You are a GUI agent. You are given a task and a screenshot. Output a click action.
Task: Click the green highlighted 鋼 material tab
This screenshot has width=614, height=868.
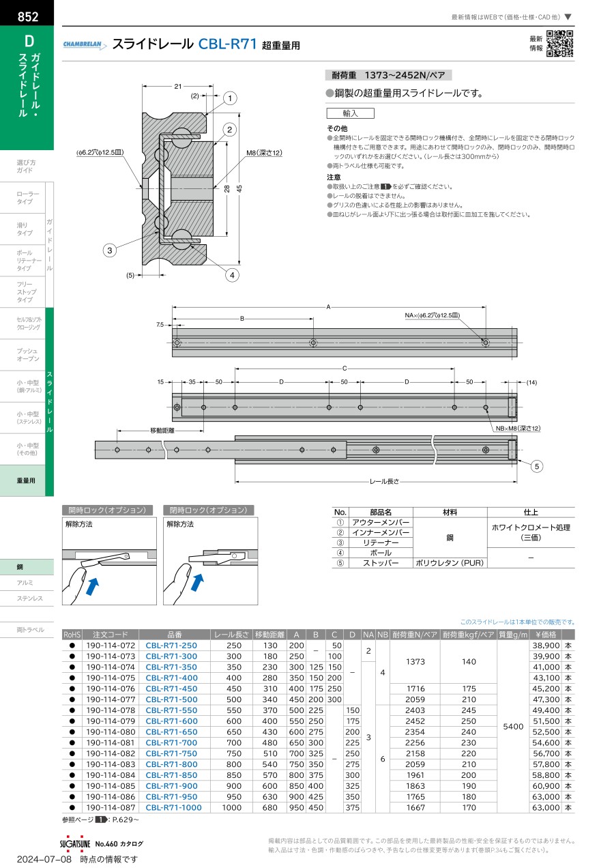click(27, 566)
